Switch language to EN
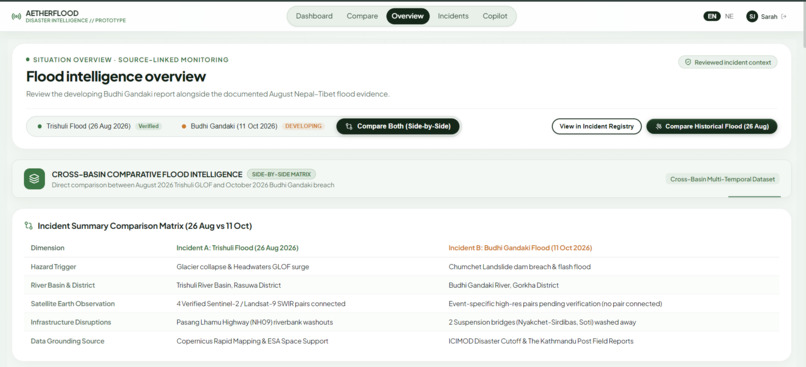Image resolution: width=806 pixels, height=367 pixels. click(712, 16)
